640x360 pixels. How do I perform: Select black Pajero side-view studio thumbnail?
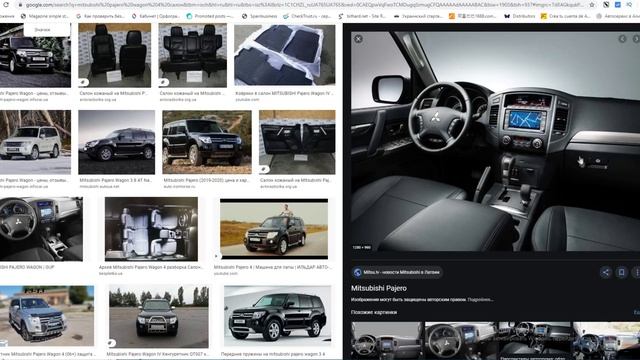(117, 142)
